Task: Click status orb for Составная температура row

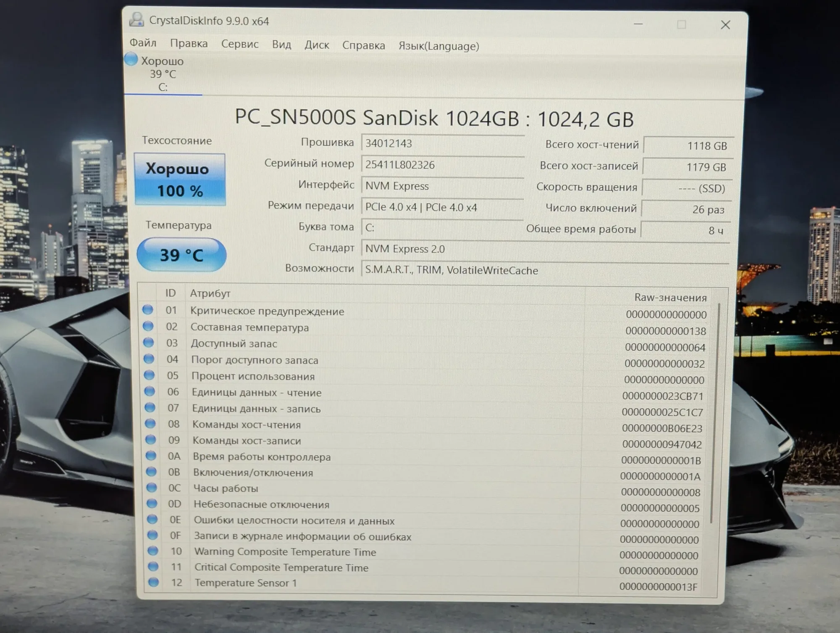Action: [148, 326]
